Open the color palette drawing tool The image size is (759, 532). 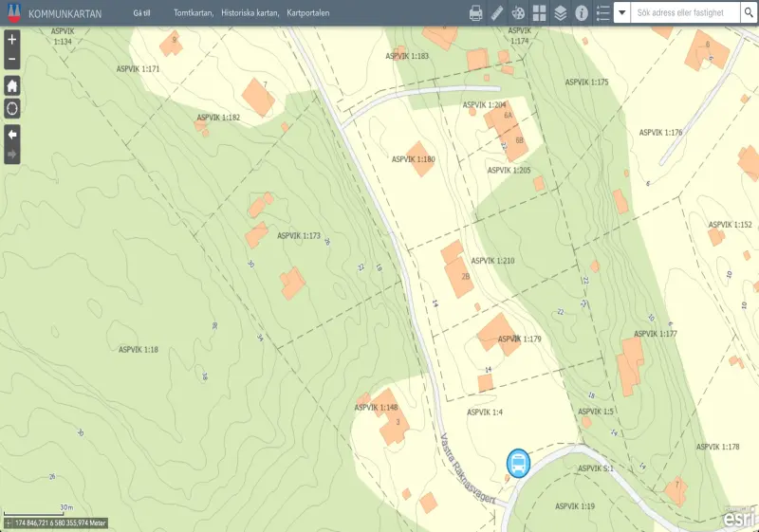pyautogui.click(x=518, y=13)
